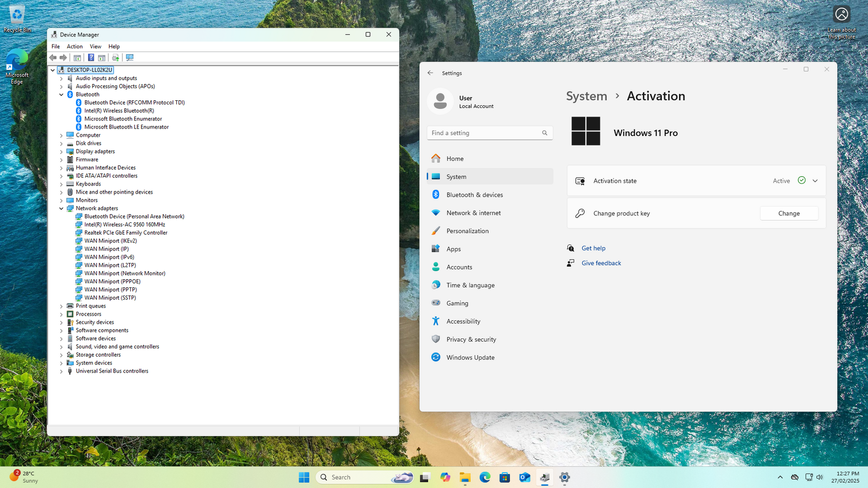
Task: Collapse the Network adapters tree node
Action: point(61,208)
